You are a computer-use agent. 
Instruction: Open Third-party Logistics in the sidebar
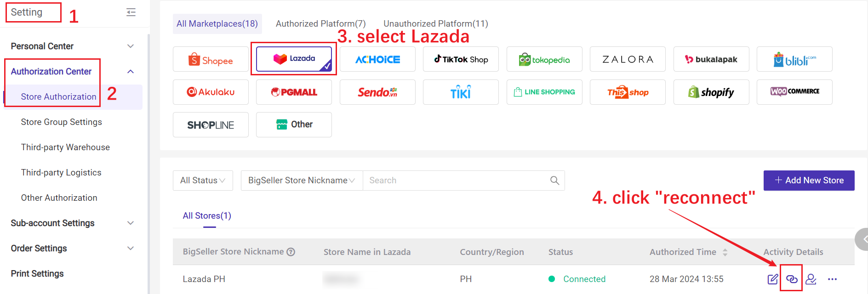[x=61, y=172]
